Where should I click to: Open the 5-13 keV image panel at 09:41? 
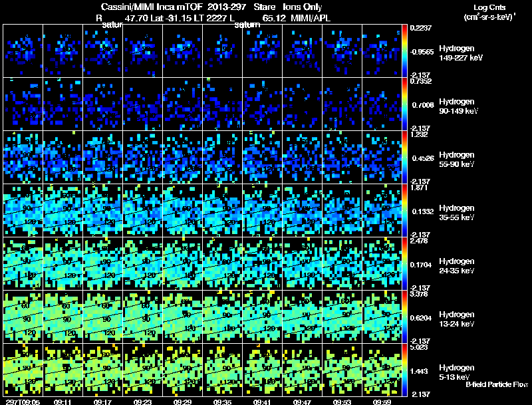coord(262,370)
